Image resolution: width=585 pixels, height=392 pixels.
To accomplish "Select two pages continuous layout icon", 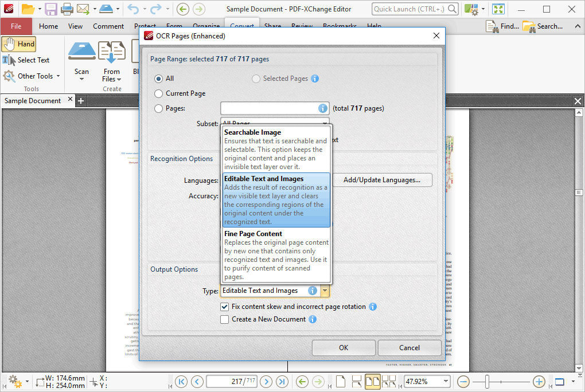I will (x=389, y=382).
